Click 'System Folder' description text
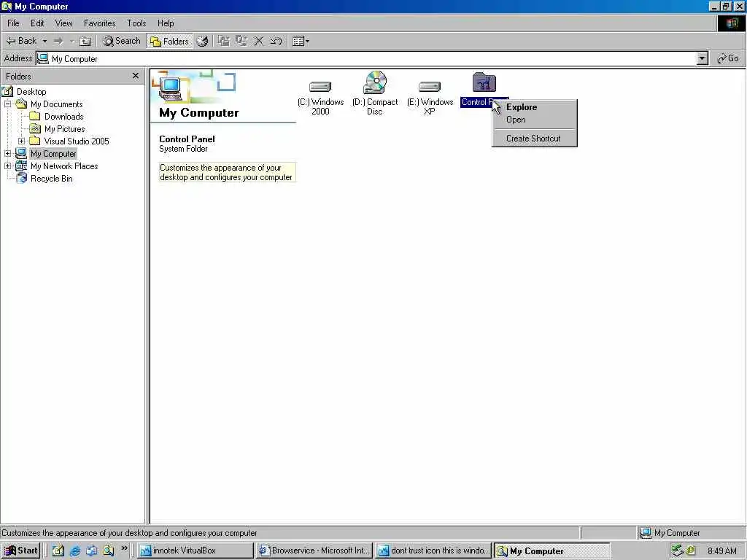The width and height of the screenshot is (747, 560). click(183, 149)
